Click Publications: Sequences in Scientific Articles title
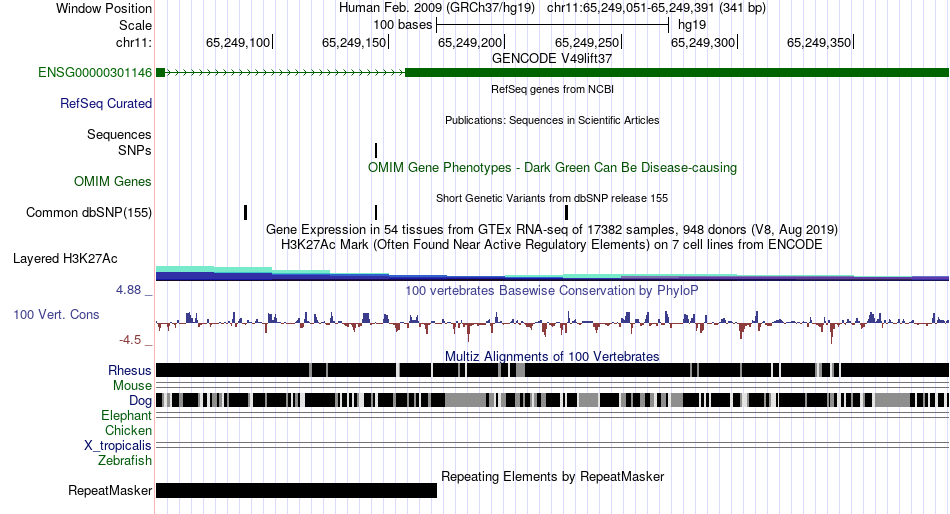Screen dimensions: 950x514 click(x=552, y=120)
